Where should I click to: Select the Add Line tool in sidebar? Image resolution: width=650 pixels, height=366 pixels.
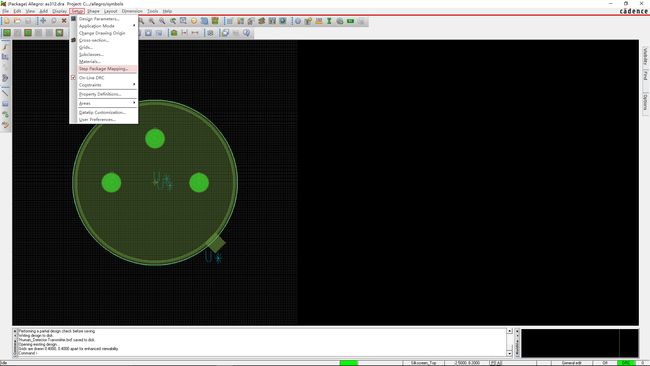tap(5, 92)
